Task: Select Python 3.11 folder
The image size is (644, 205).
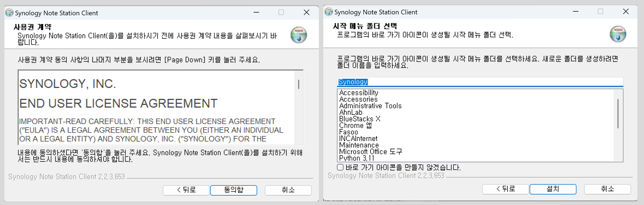Action: 357,158
